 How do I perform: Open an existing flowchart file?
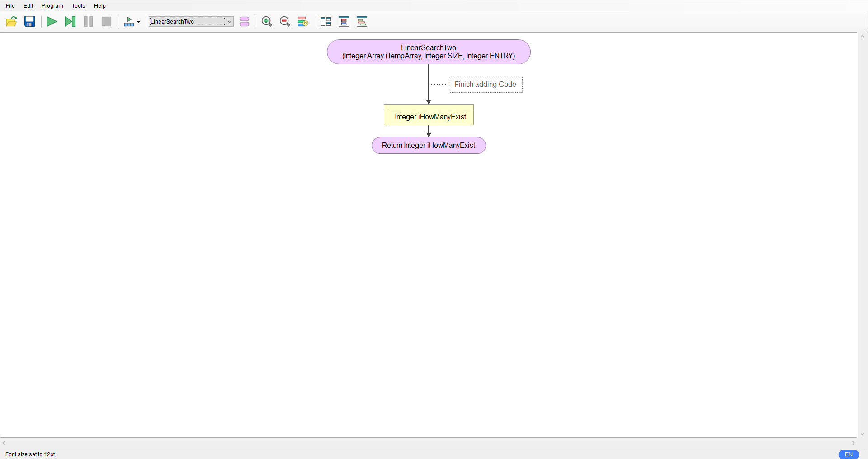11,21
